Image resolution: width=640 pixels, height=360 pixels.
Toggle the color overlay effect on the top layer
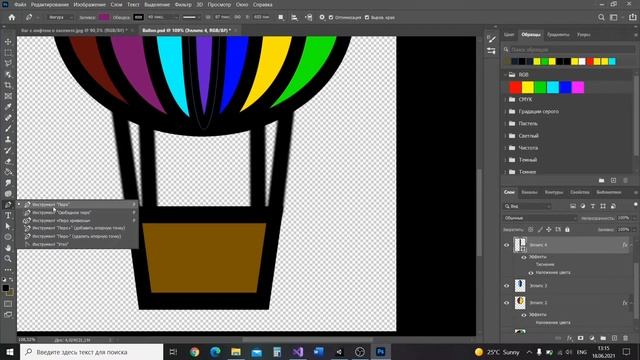point(531,273)
